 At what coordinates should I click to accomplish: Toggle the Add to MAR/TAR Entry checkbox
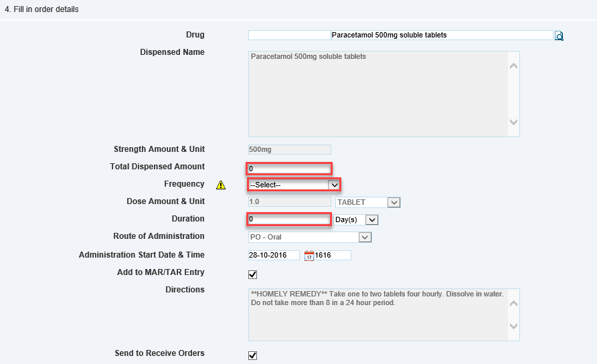252,274
